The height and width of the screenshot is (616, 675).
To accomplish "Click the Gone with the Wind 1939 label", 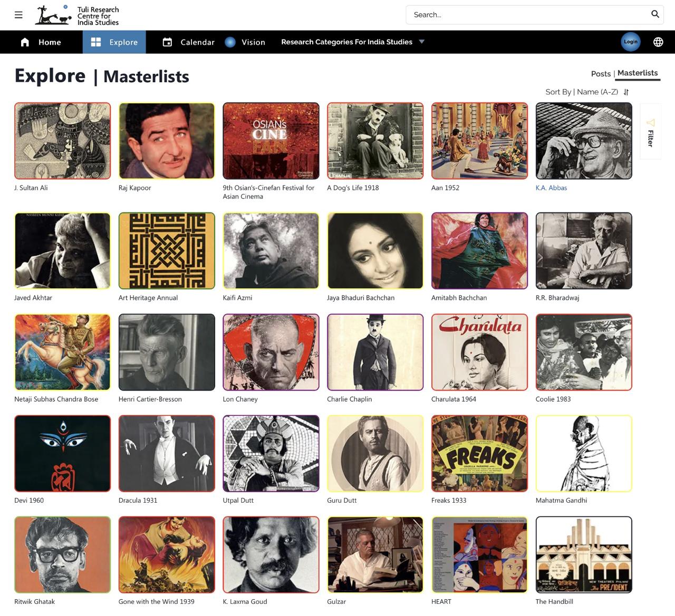I will tap(157, 601).
